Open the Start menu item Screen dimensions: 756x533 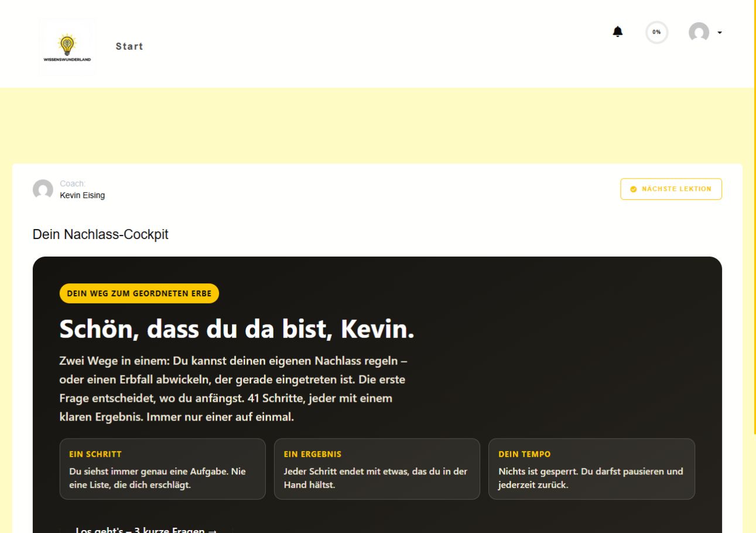click(129, 46)
